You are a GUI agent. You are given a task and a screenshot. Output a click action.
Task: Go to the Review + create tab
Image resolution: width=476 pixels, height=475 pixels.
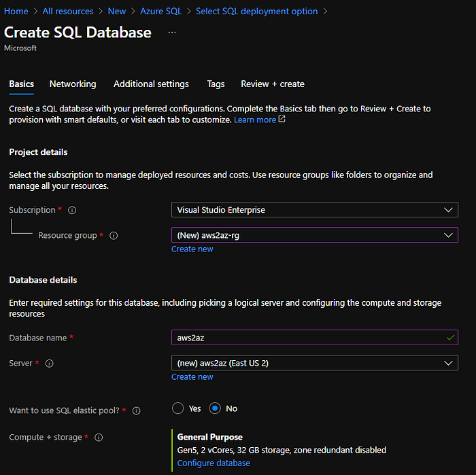coord(273,84)
